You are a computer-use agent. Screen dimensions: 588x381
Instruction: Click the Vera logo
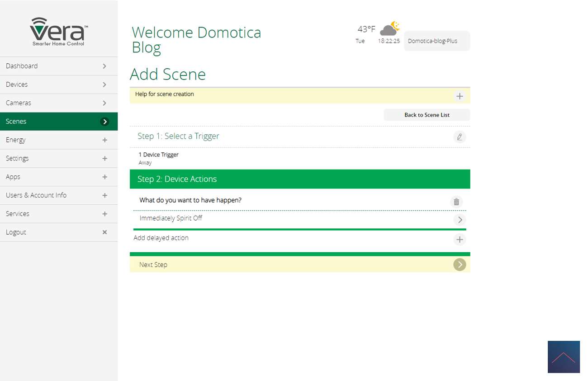[59, 32]
